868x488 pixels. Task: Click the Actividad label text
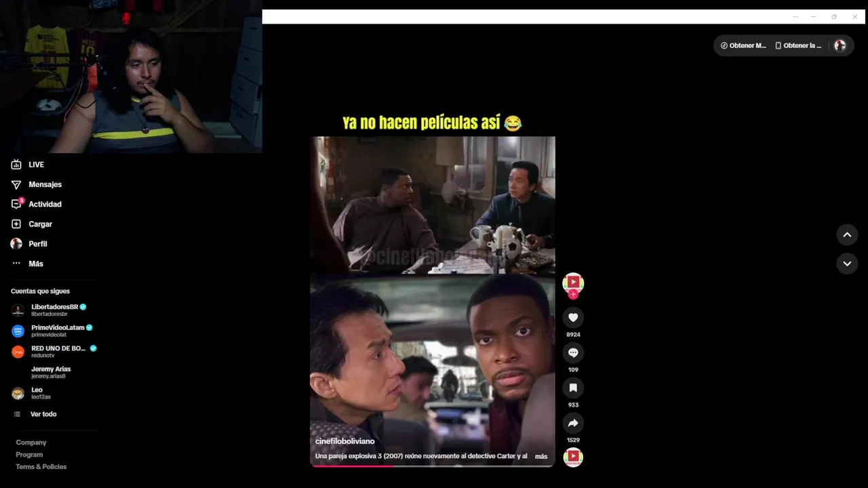pos(45,204)
